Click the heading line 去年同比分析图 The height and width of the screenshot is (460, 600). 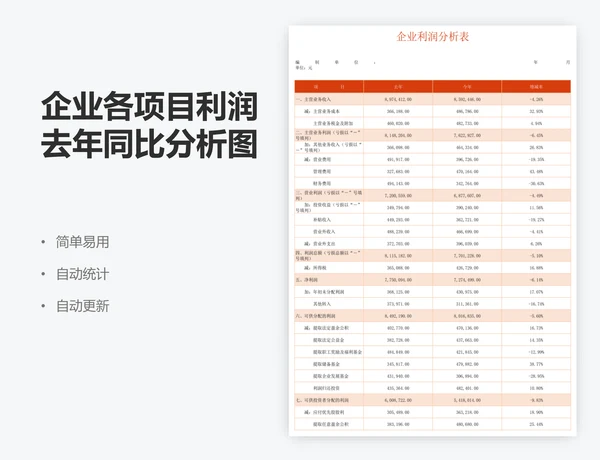(x=150, y=144)
